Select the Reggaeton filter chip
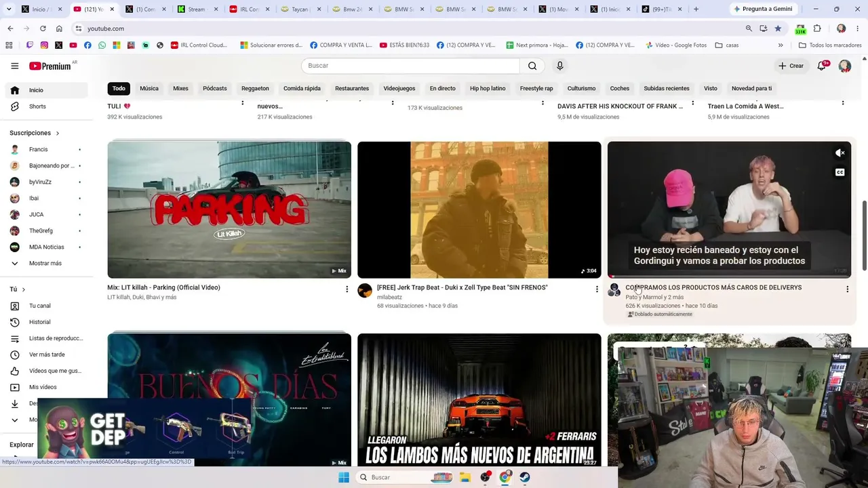 255,88
